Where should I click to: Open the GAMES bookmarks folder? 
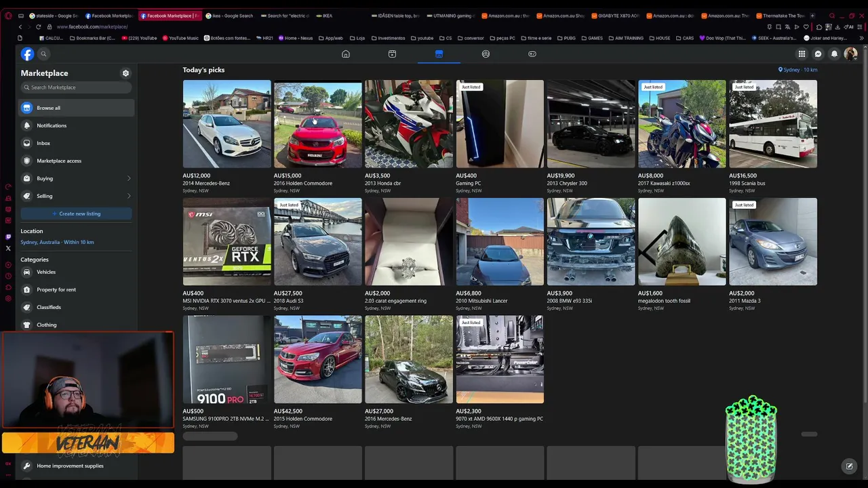[591, 38]
